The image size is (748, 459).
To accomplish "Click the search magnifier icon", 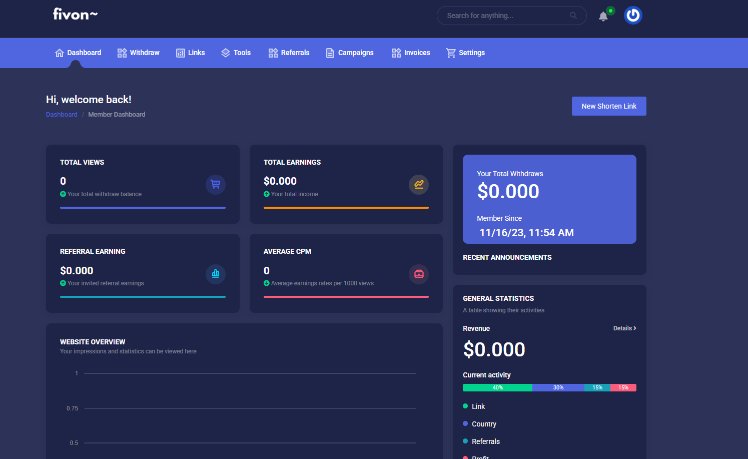I will coord(574,16).
